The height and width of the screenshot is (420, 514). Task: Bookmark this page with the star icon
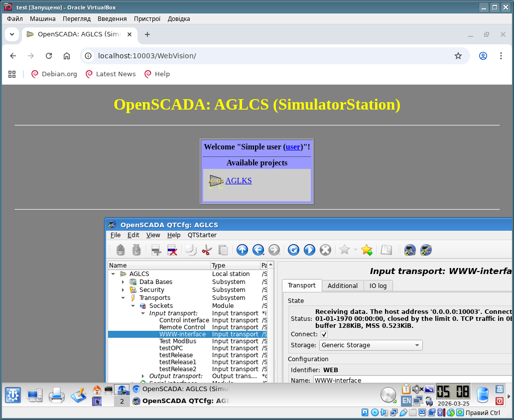coord(458,56)
